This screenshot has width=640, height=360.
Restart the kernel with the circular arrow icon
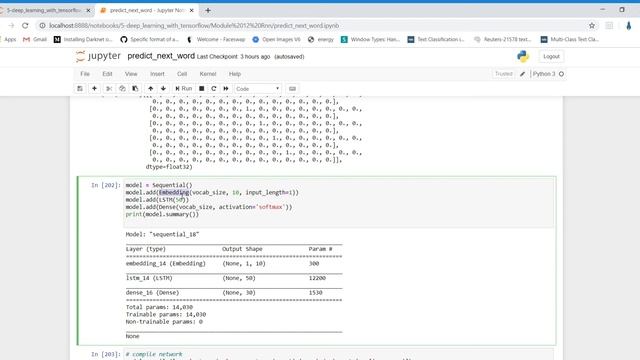pos(213,89)
